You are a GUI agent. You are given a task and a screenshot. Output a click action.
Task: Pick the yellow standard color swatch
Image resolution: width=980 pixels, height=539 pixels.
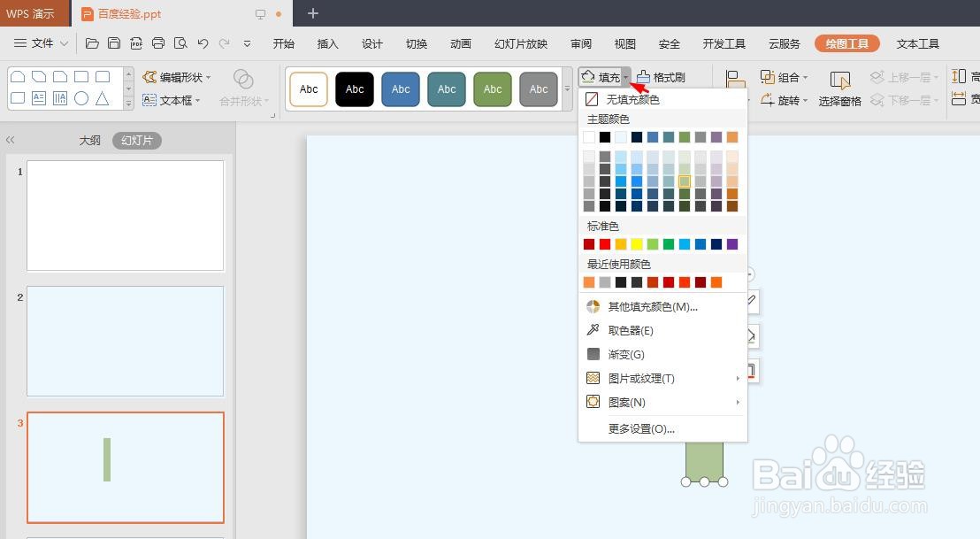636,244
